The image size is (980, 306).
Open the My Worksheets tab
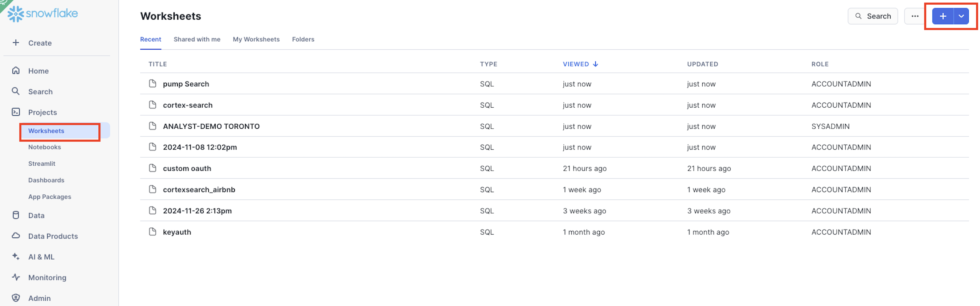pos(256,39)
